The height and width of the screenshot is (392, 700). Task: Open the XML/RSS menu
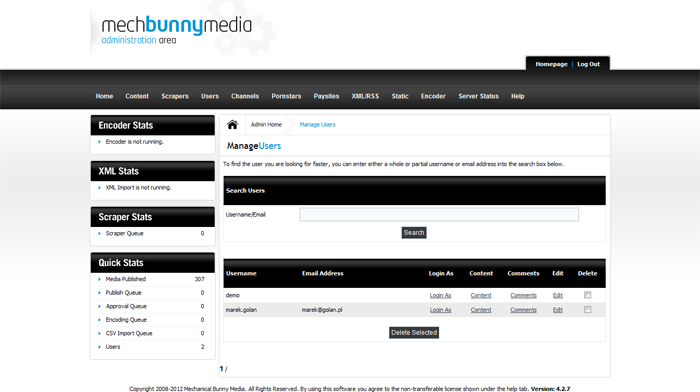[365, 96]
